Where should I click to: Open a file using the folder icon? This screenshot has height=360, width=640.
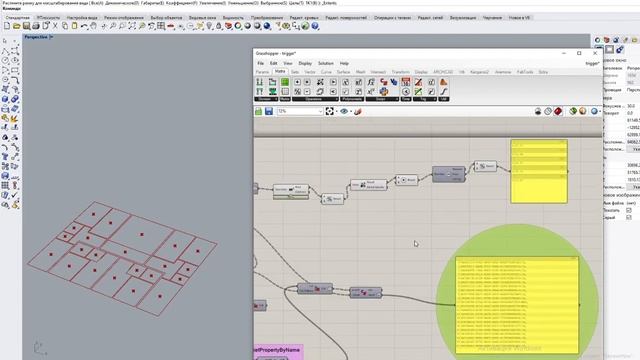pos(16,26)
